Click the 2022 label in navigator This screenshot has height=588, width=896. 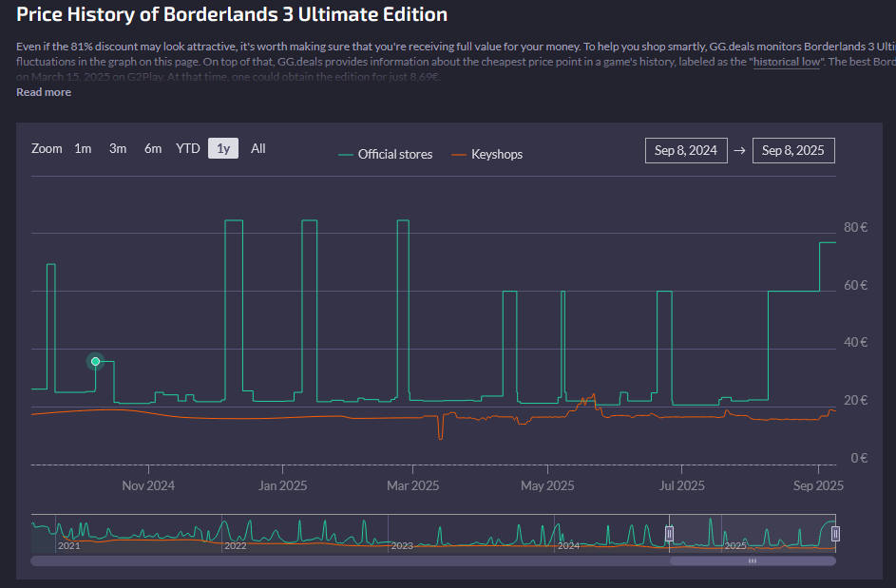pyautogui.click(x=235, y=545)
